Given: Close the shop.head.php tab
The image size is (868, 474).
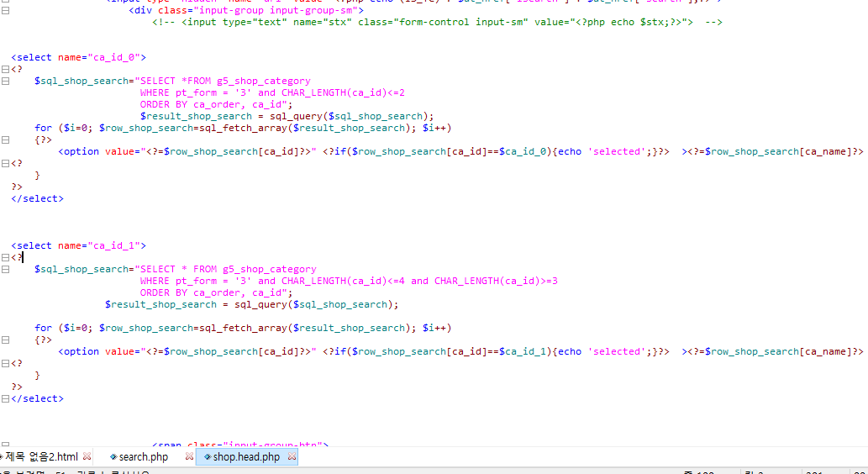Looking at the screenshot, I should click(x=292, y=457).
